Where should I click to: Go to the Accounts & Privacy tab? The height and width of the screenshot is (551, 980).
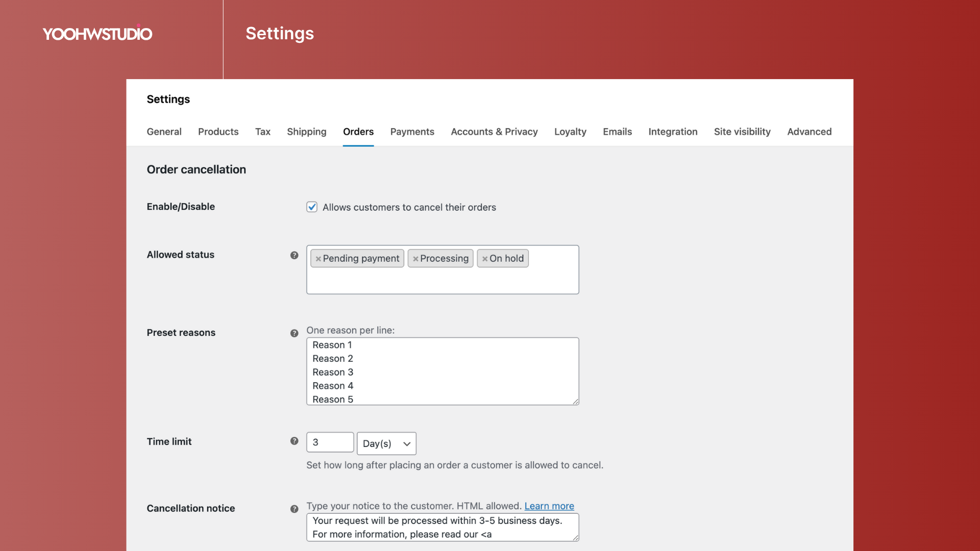(x=494, y=132)
